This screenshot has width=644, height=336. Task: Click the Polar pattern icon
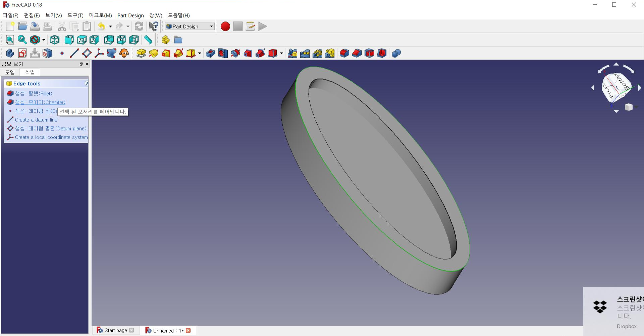point(317,53)
